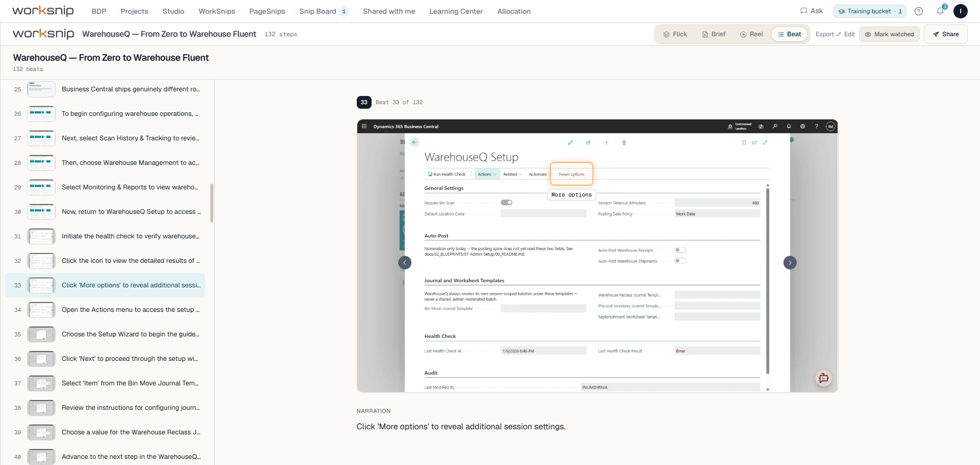This screenshot has height=465, width=980.
Task: Open the Training bucket selector
Action: pyautogui.click(x=870, y=11)
